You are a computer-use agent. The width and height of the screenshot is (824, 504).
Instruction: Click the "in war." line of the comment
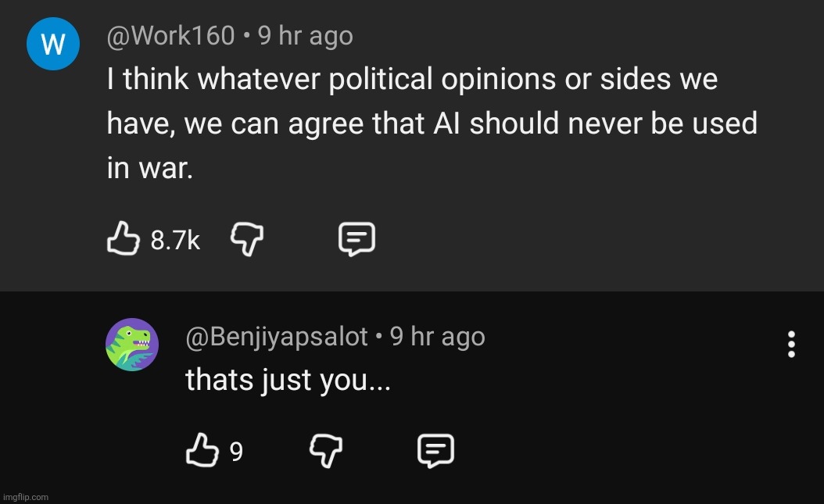[x=149, y=169]
